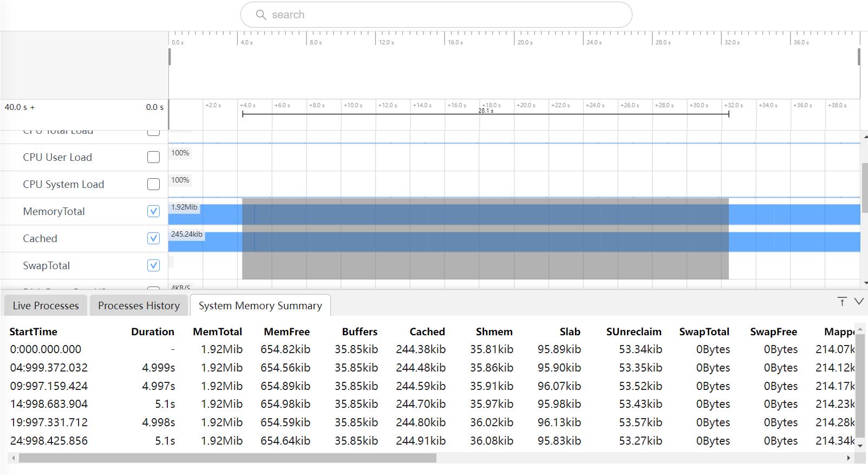Enable the CPU System Load checkbox

pyautogui.click(x=154, y=184)
